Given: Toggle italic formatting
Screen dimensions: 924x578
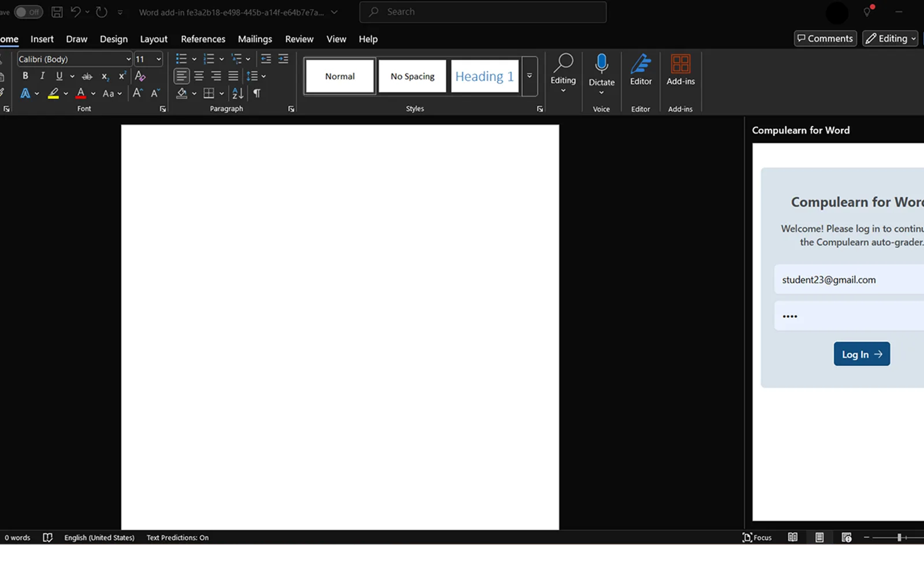Looking at the screenshot, I should 42,76.
